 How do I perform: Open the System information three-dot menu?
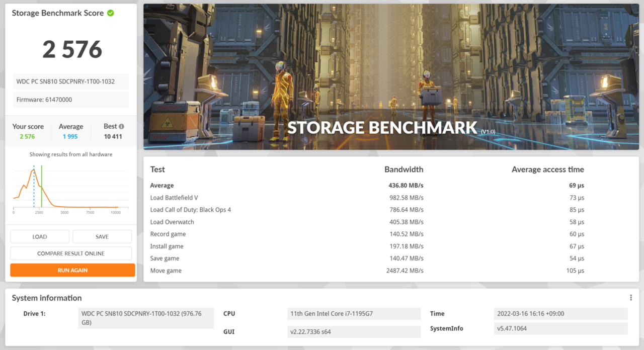[630, 297]
